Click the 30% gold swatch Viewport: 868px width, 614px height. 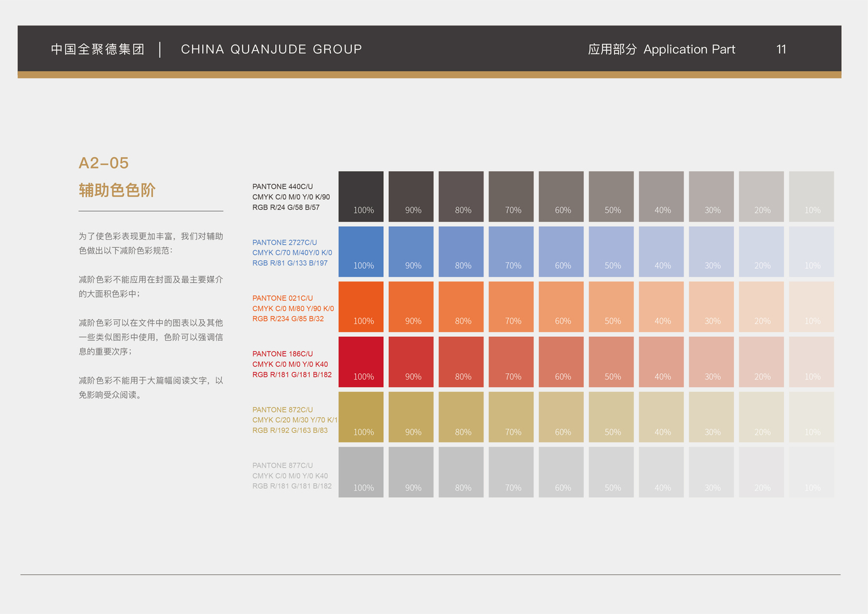pos(711,417)
